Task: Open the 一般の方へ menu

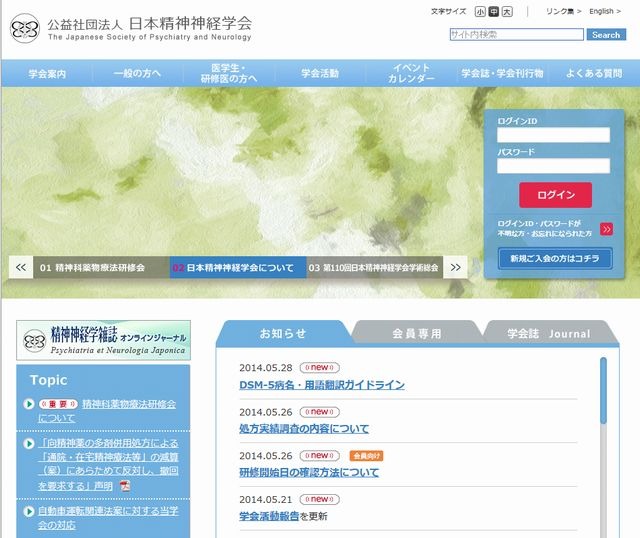Action: click(x=137, y=73)
